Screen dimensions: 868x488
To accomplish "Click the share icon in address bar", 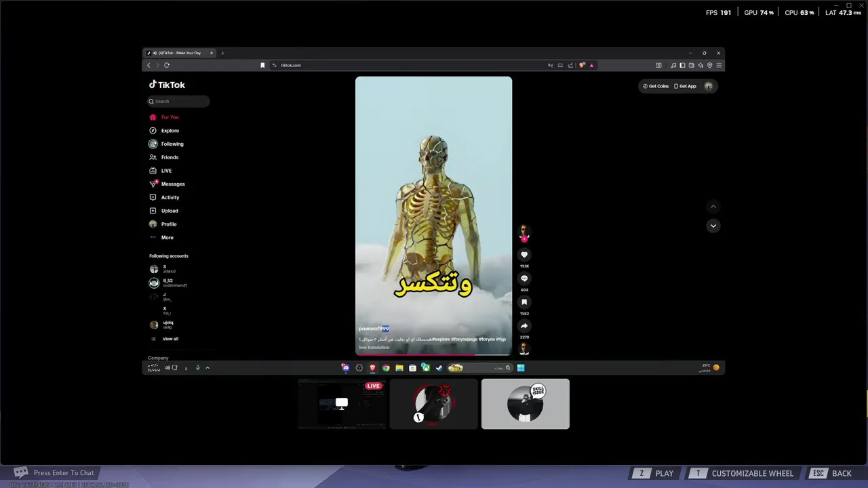I will point(571,65).
